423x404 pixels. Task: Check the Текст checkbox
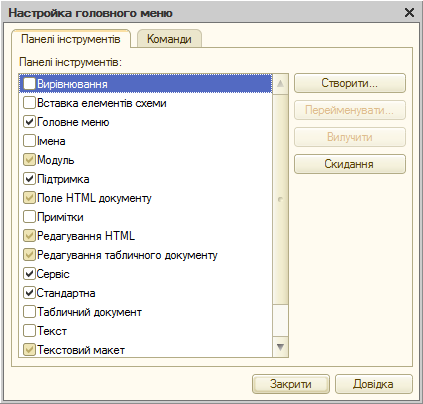(29, 331)
